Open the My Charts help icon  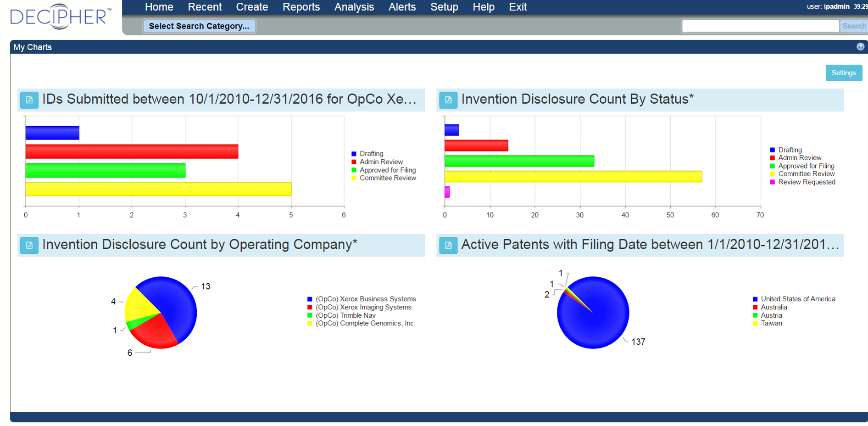[860, 47]
